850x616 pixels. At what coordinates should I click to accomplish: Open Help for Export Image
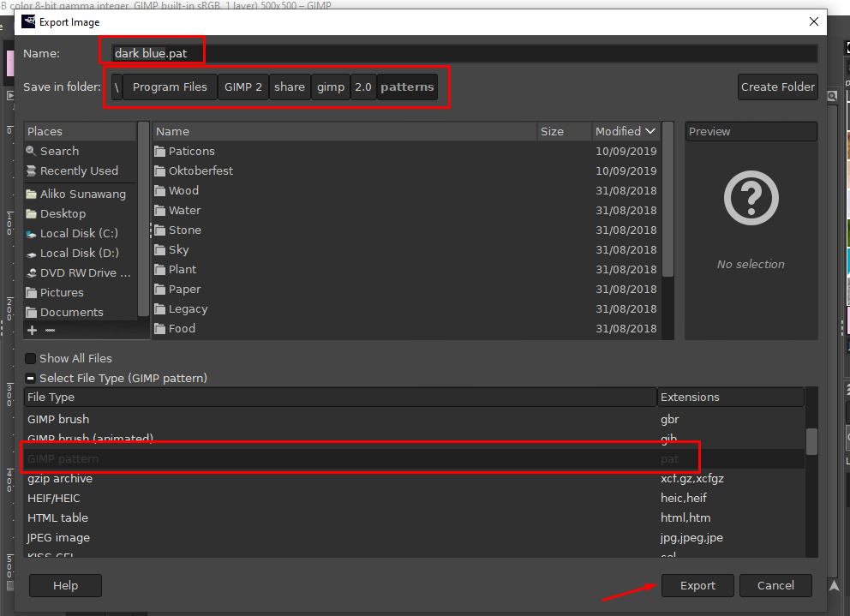click(x=65, y=586)
